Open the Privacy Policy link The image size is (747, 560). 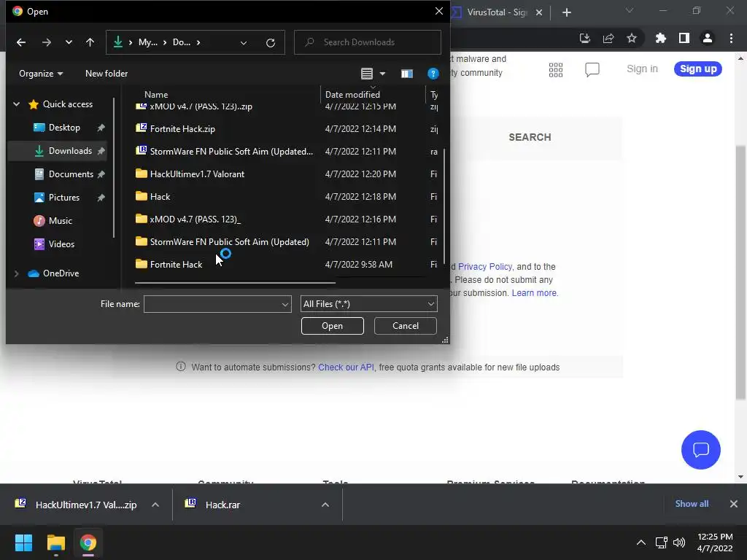485,267
